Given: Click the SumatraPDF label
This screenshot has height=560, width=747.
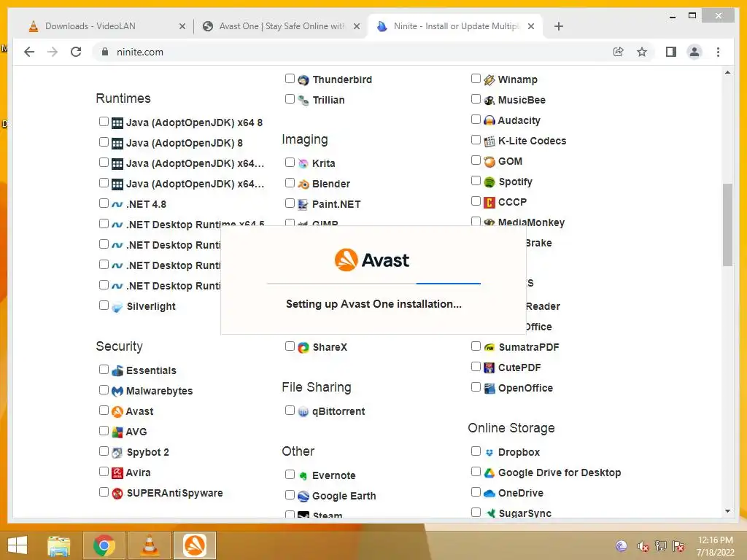Looking at the screenshot, I should [529, 347].
